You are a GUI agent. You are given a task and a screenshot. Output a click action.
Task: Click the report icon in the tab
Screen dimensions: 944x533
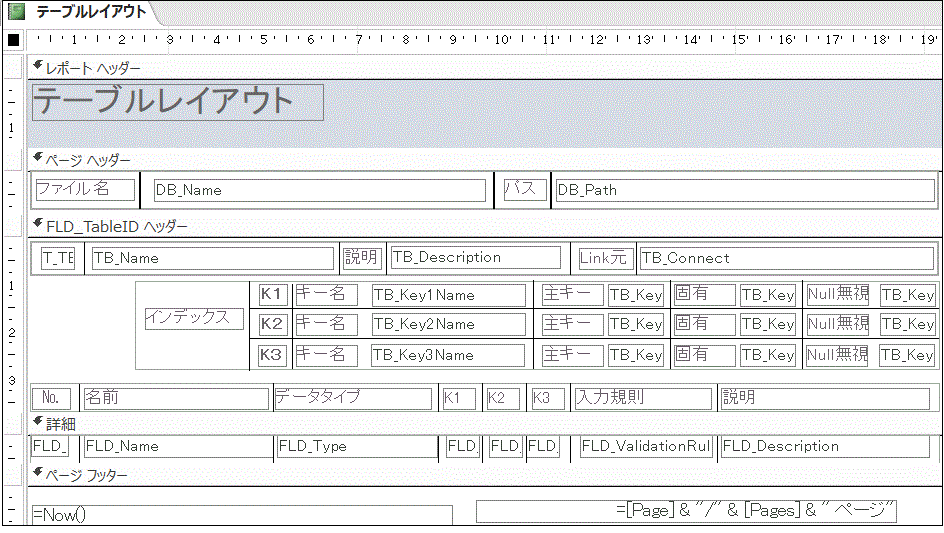(x=16, y=13)
